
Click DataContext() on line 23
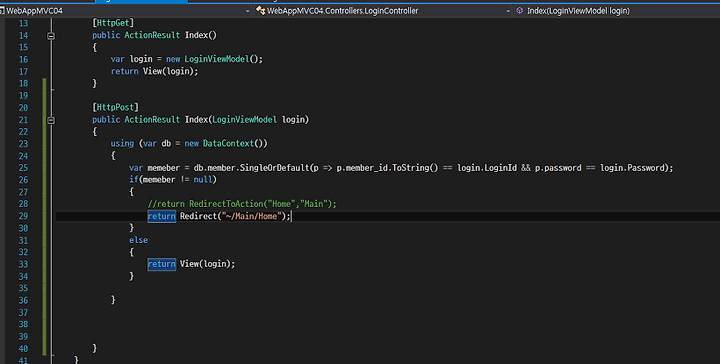point(233,143)
